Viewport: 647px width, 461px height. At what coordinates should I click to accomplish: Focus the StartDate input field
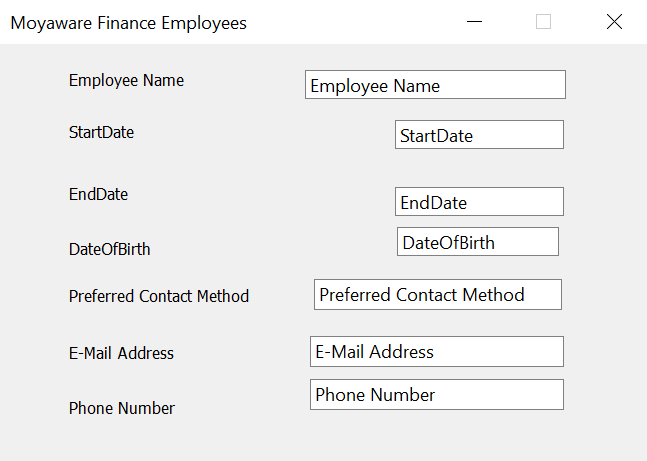(479, 135)
